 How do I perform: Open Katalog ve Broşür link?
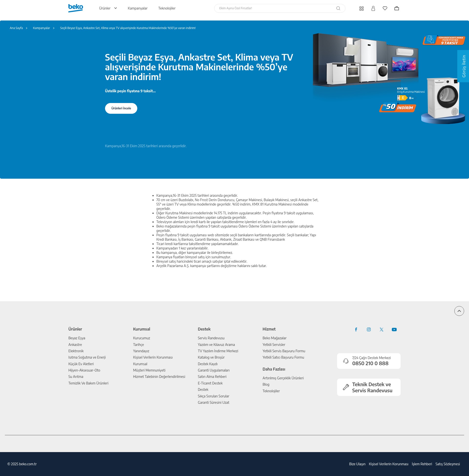(211, 357)
